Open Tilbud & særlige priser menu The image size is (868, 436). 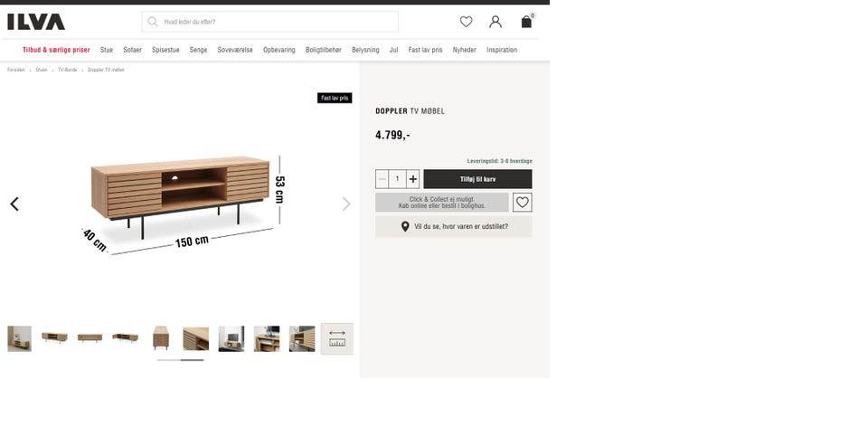coord(56,50)
